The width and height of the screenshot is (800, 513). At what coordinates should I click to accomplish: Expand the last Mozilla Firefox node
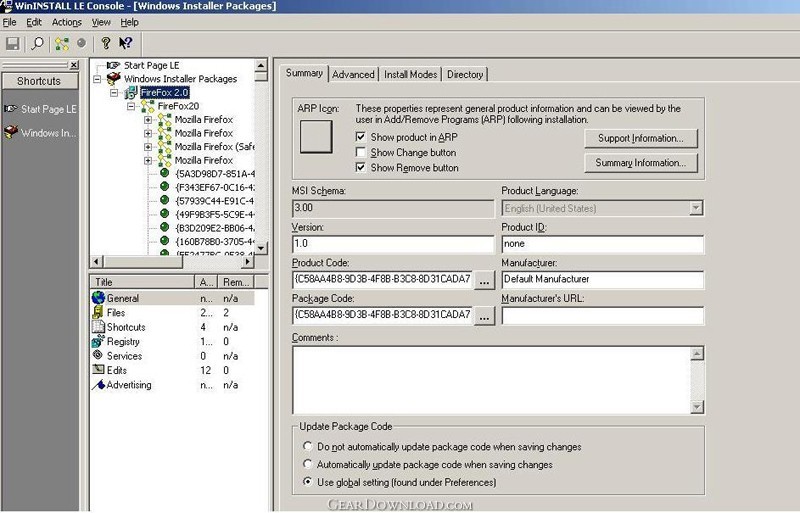pos(148,160)
